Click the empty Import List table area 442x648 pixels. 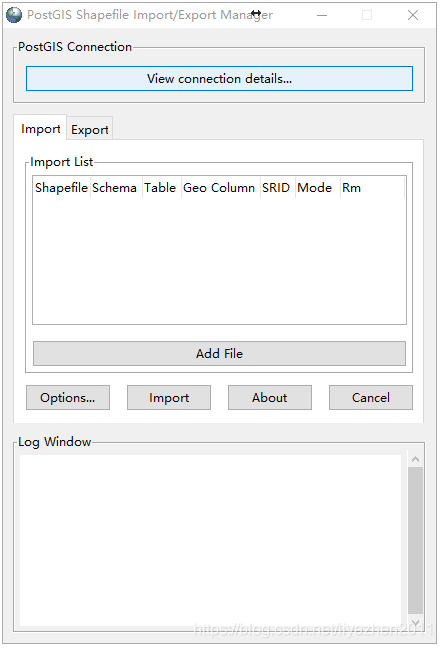(219, 260)
